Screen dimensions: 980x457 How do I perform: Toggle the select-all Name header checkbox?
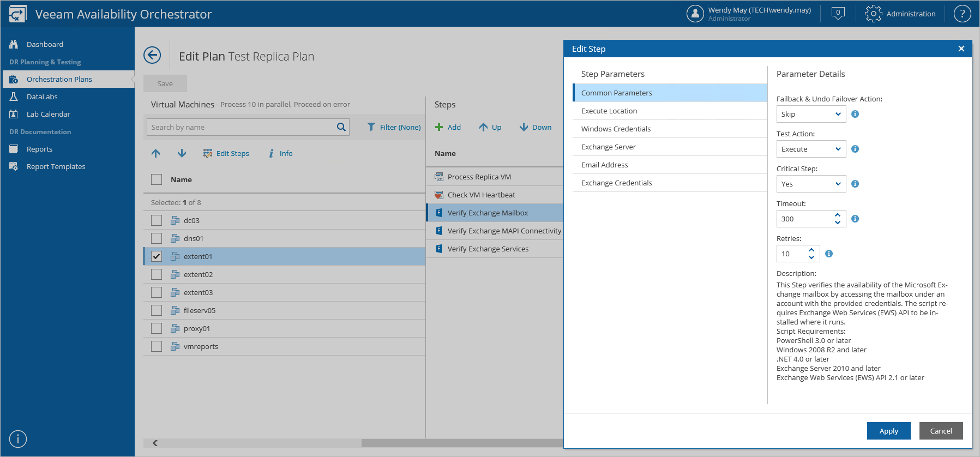[157, 179]
